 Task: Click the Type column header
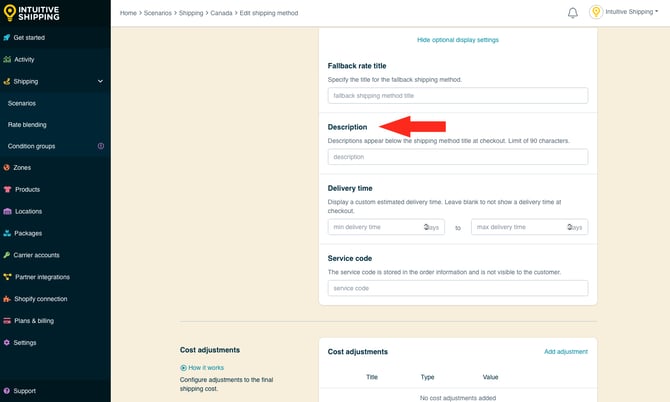pos(427,377)
